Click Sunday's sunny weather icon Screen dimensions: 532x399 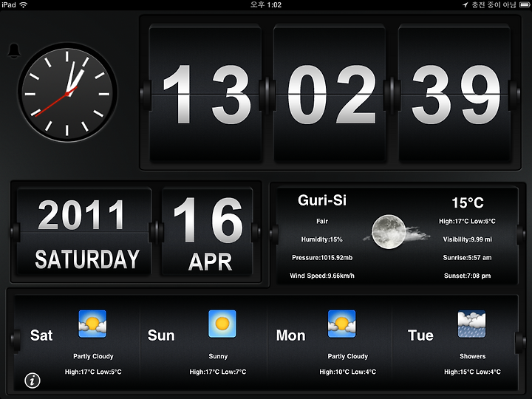(222, 324)
